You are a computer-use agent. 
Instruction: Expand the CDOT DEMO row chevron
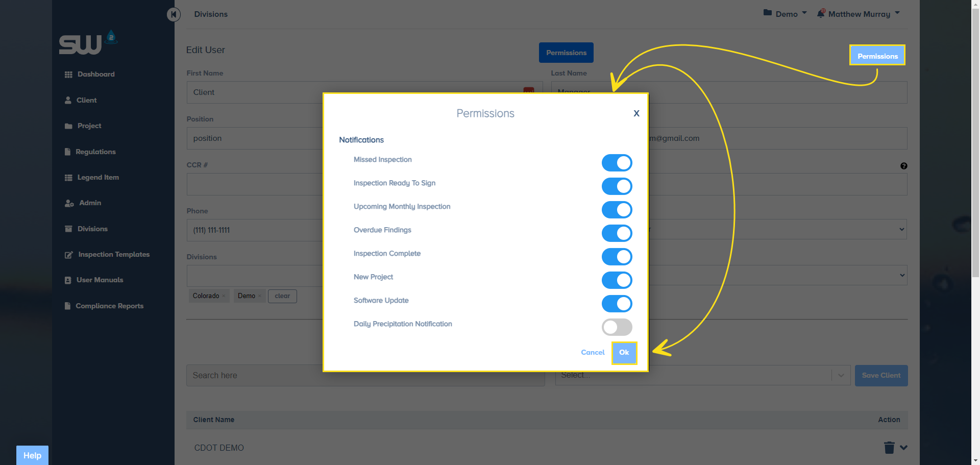[904, 448]
